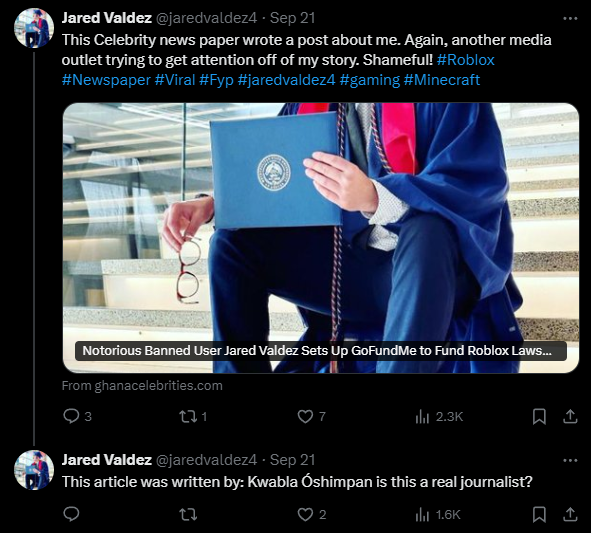Open the #Minecraft hashtag
This screenshot has width=591, height=533.
pos(442,80)
